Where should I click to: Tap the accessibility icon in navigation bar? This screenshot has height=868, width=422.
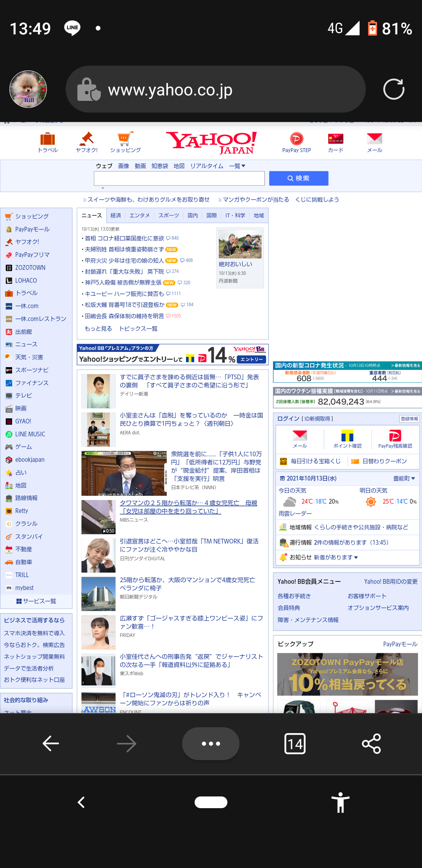pyautogui.click(x=340, y=802)
